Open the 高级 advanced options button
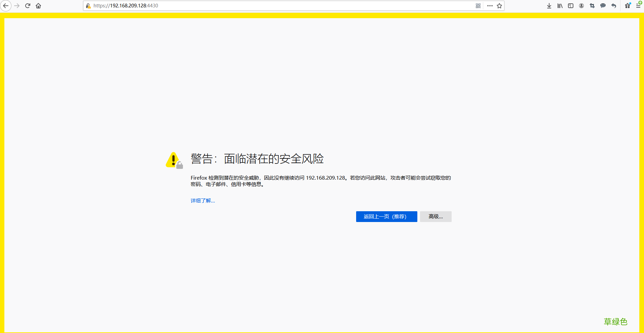 pos(435,217)
